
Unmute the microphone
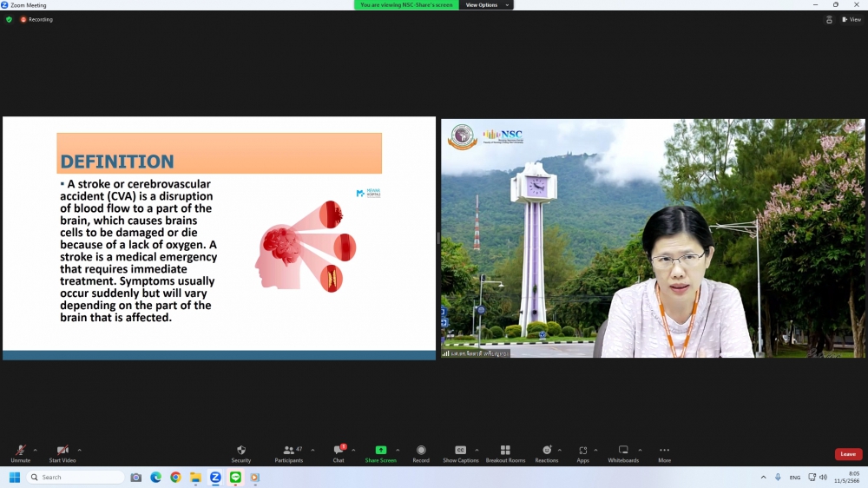point(20,453)
